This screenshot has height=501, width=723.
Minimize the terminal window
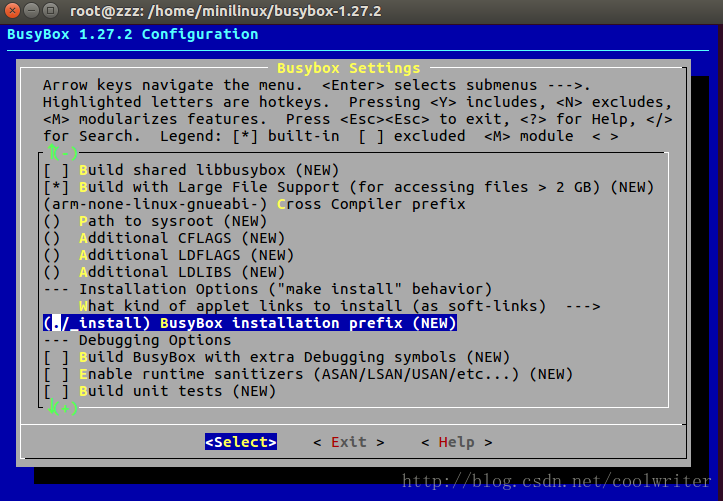31,10
